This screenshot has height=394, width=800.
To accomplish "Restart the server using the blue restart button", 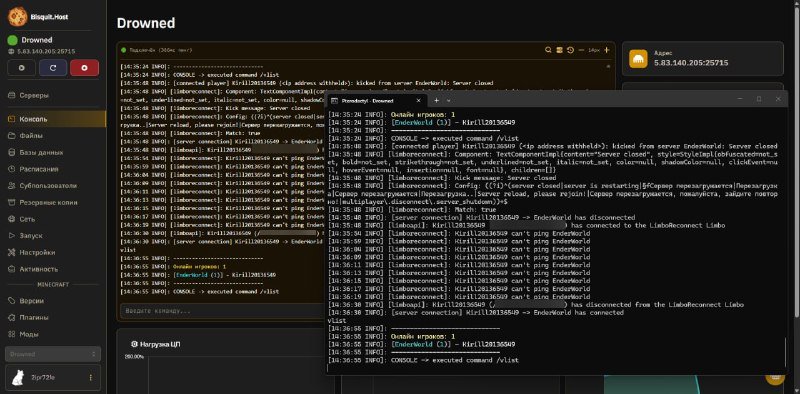I will coord(53,68).
